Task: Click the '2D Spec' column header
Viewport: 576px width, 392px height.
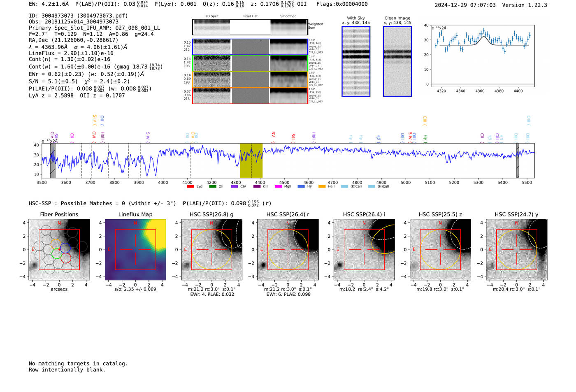Action: click(212, 16)
